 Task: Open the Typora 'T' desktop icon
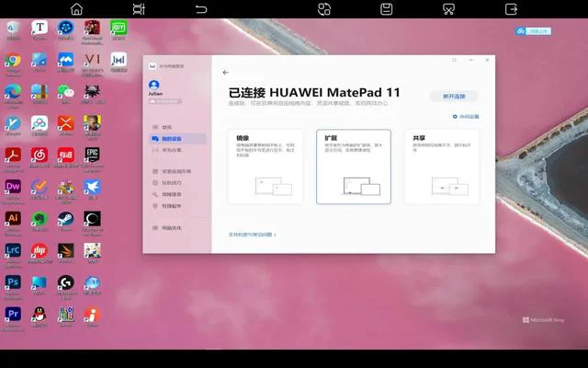pyautogui.click(x=40, y=30)
